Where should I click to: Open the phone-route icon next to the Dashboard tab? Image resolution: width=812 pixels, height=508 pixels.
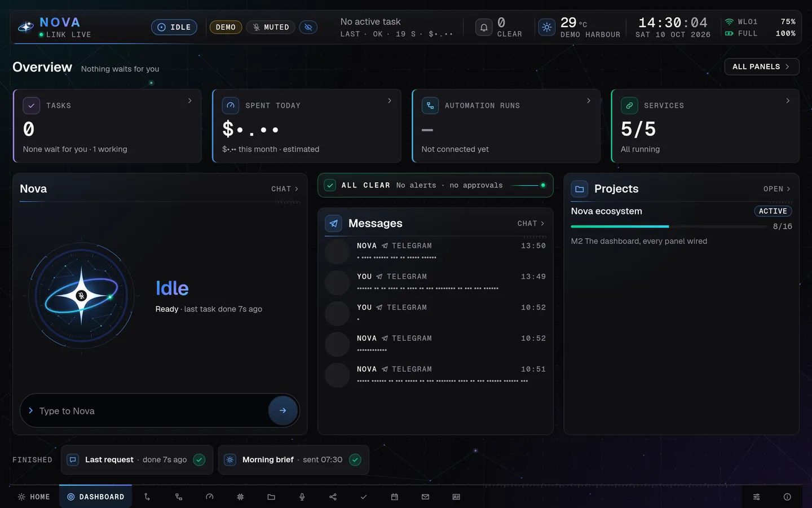coord(147,497)
